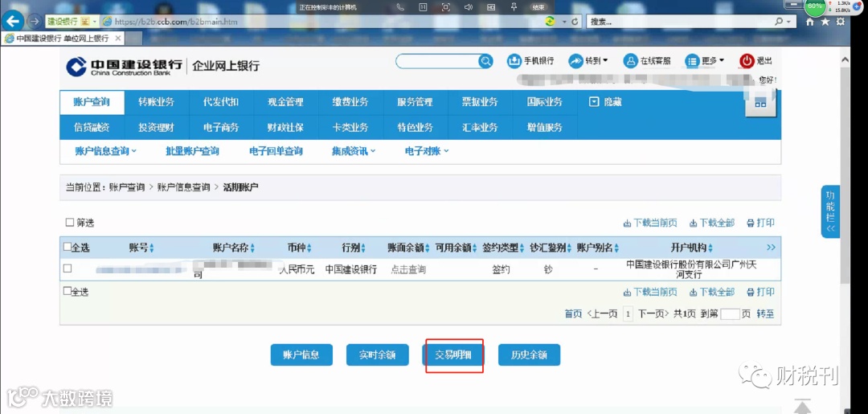Expand the 电子对账 submenu

pyautogui.click(x=427, y=151)
